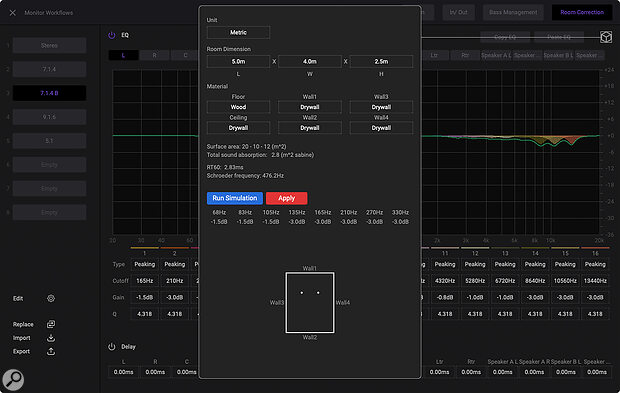Open the Wall2 material dropdown
Image resolution: width=620 pixels, height=393 pixels.
[310, 128]
